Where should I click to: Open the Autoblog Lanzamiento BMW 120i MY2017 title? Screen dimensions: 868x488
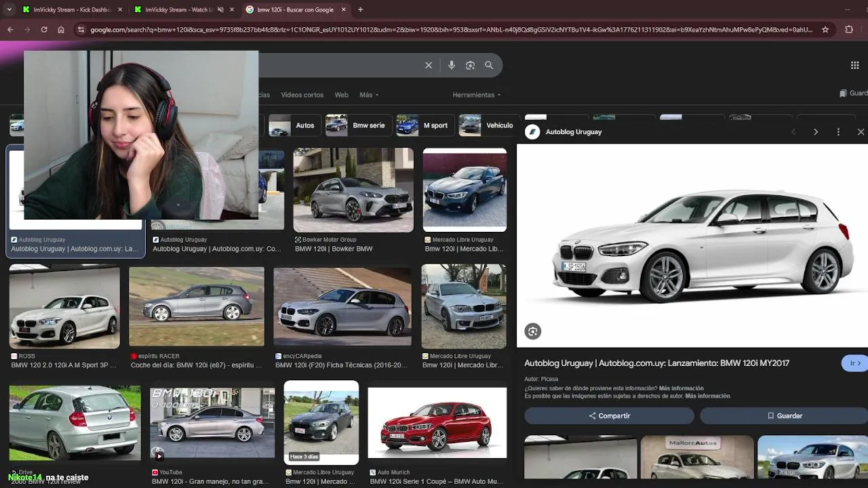point(656,363)
